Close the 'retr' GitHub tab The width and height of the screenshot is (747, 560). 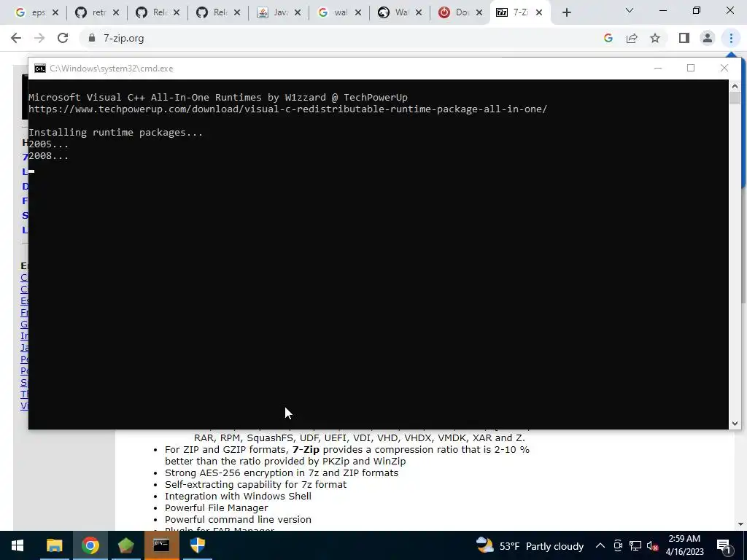tap(116, 13)
